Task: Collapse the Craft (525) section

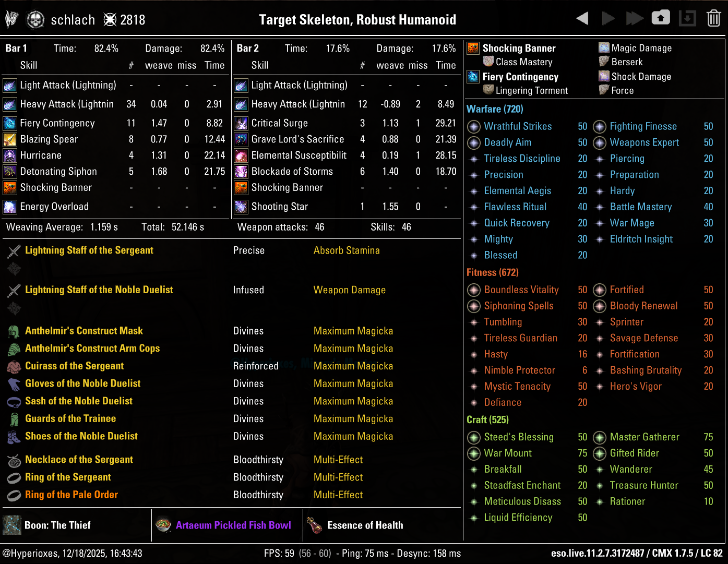Action: coord(487,419)
